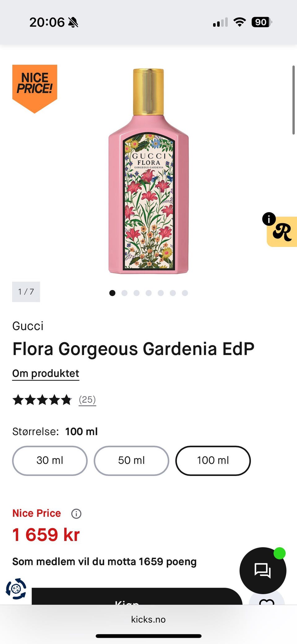Tap the Nice Price info icon
Image resolution: width=297 pixels, height=644 pixels.
pyautogui.click(x=76, y=514)
